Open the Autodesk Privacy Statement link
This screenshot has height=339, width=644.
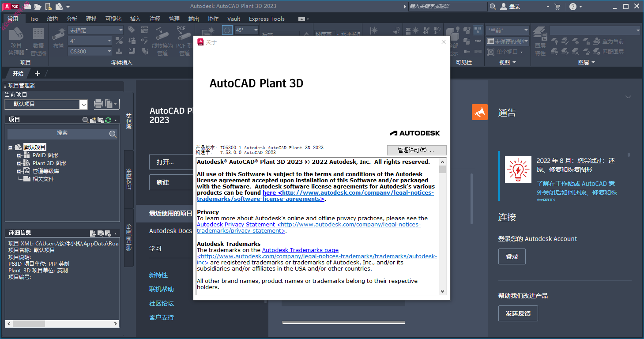(309, 227)
